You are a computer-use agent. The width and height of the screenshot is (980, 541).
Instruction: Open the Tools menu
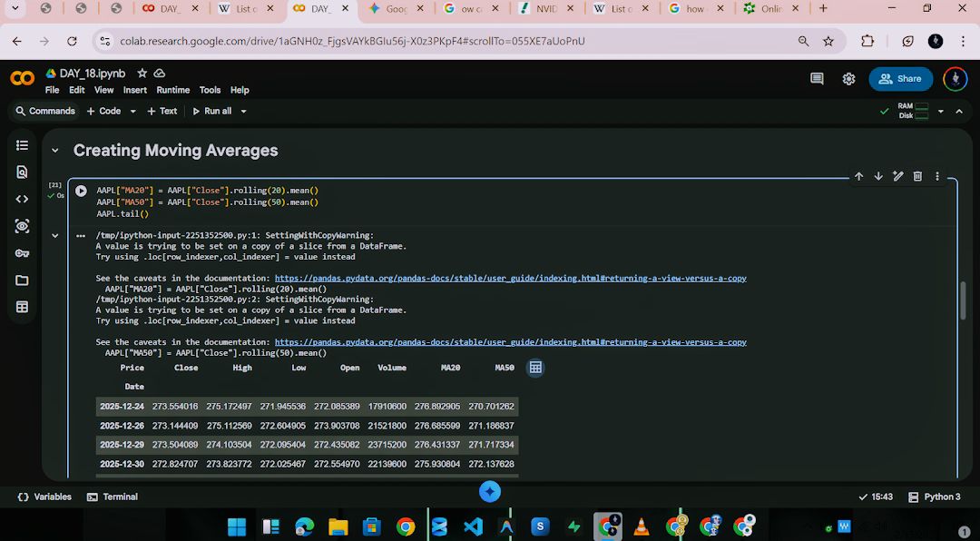[x=210, y=90]
